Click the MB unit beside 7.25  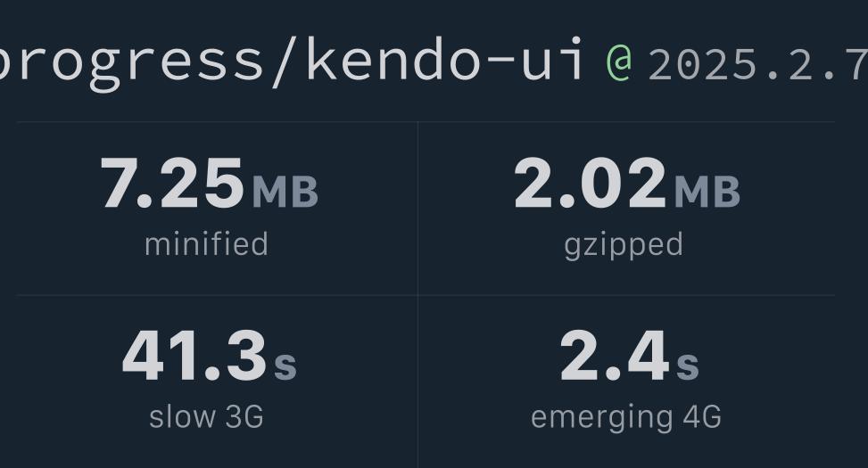click(285, 192)
